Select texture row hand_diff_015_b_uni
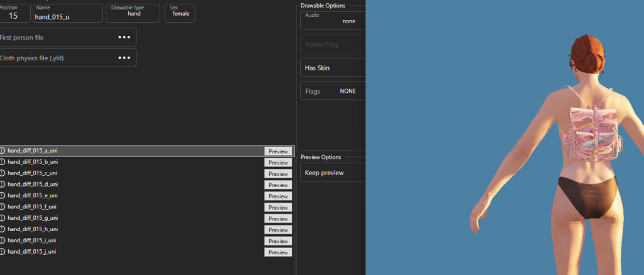The height and width of the screenshot is (275, 644). point(147,162)
